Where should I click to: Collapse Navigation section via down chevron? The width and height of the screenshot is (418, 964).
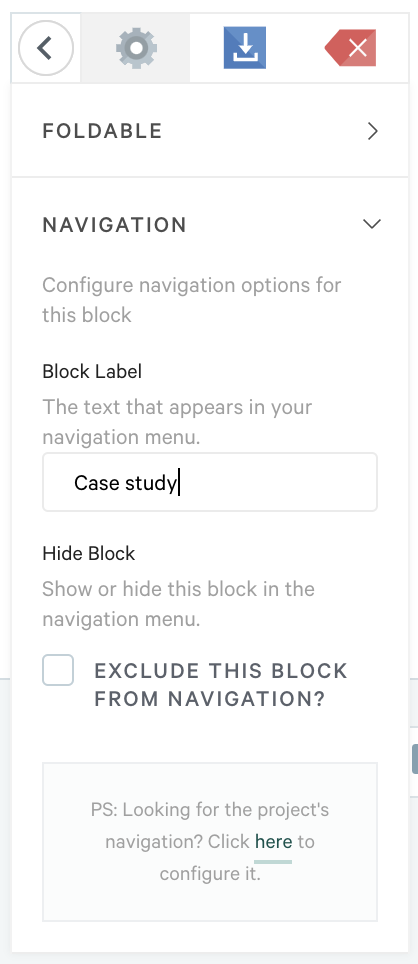tap(372, 224)
